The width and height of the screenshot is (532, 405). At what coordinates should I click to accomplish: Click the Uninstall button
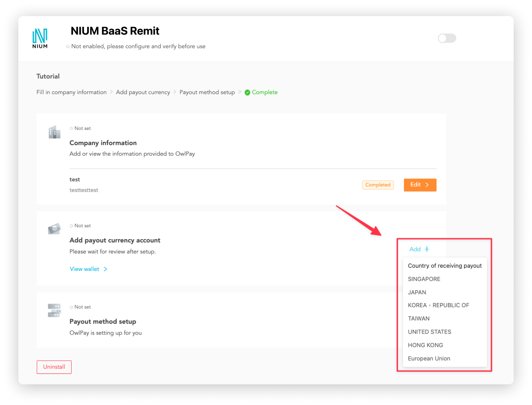[x=54, y=367]
